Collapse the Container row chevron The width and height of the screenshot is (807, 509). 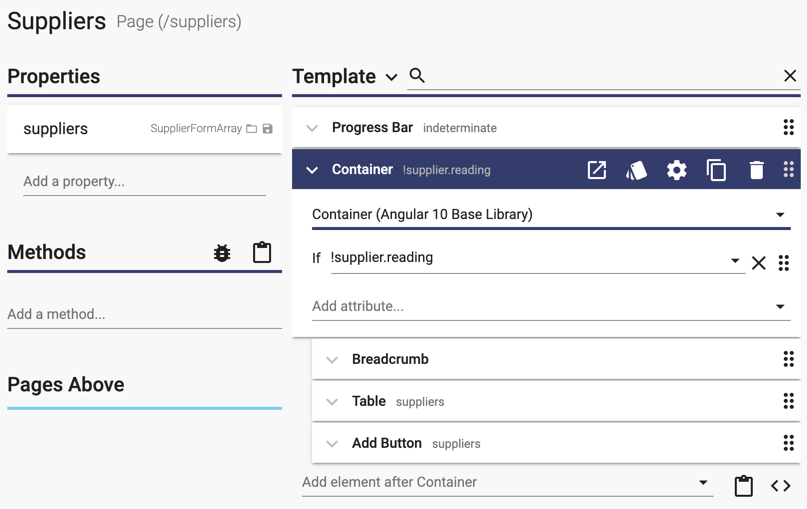click(312, 170)
